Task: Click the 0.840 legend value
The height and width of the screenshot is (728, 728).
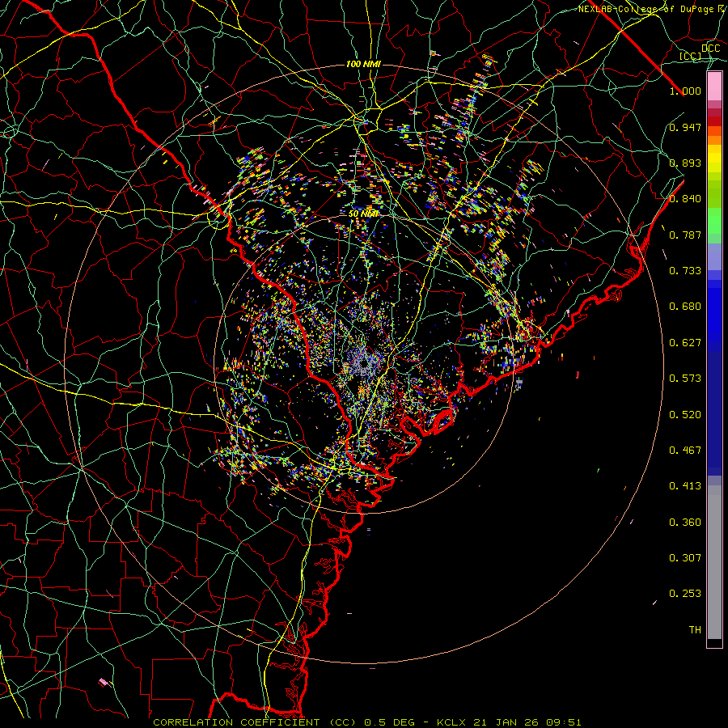Action: 685,199
